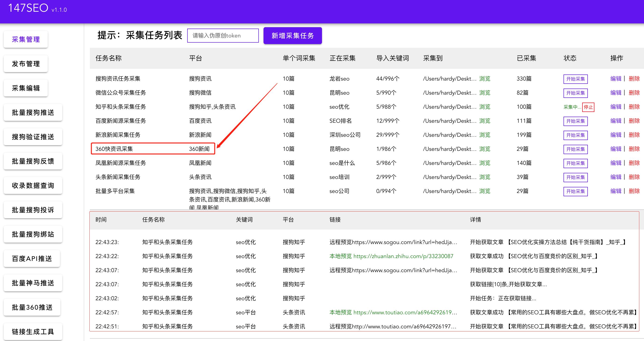Click 浏览 link on 微信公众号采集任务 row

[485, 93]
